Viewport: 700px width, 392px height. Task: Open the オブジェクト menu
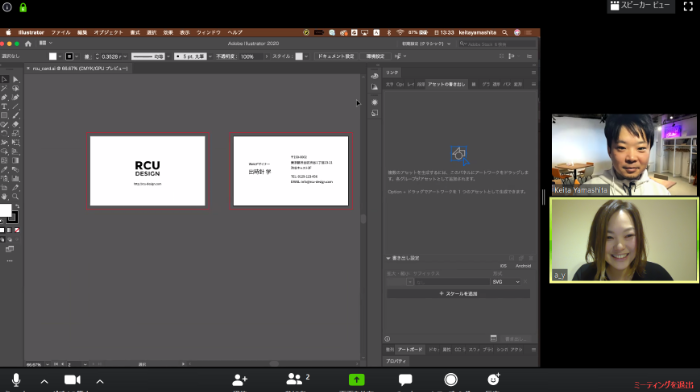(108, 33)
